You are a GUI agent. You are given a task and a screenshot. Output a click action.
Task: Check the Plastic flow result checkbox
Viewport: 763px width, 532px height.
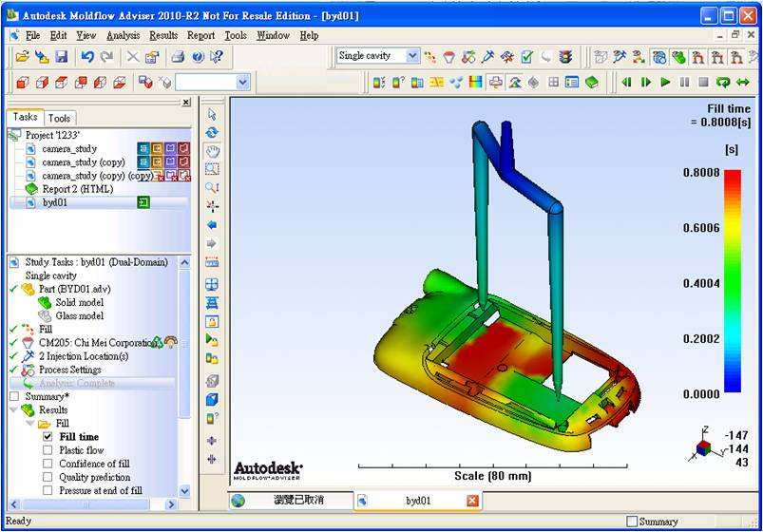click(48, 450)
